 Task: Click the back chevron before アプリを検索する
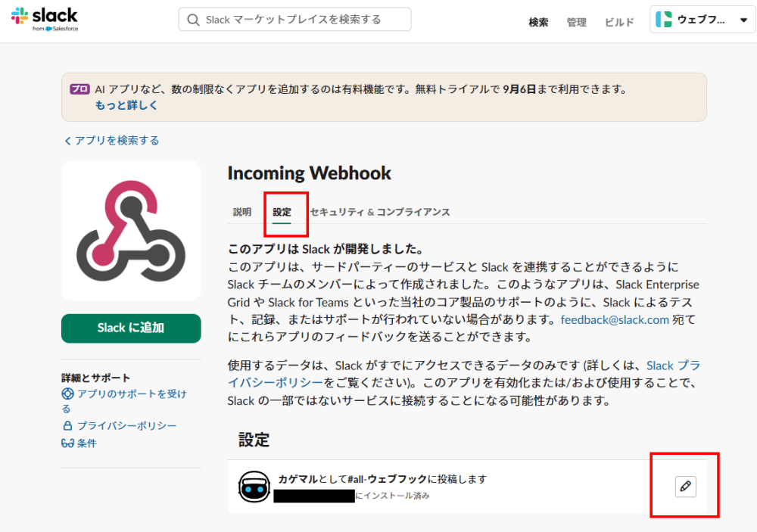(67, 141)
